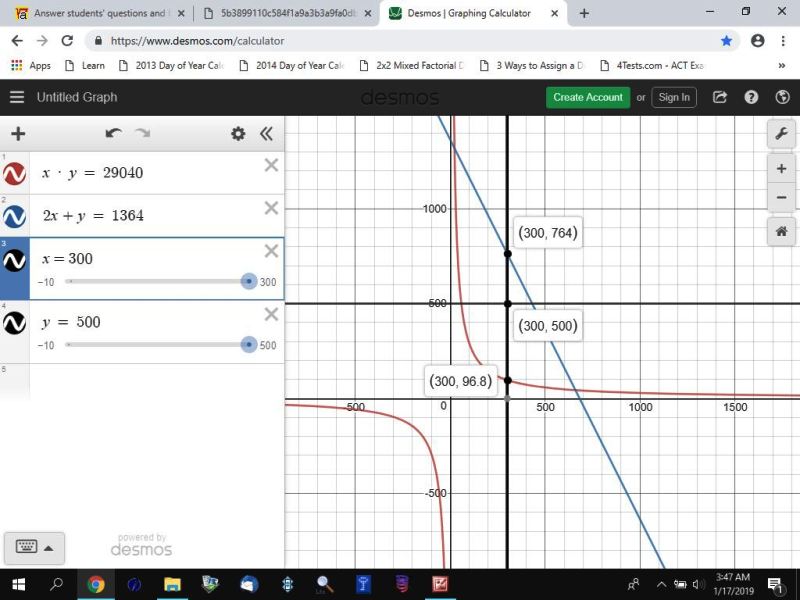Click the Sign In button
This screenshot has height=600, width=800.
tap(673, 97)
